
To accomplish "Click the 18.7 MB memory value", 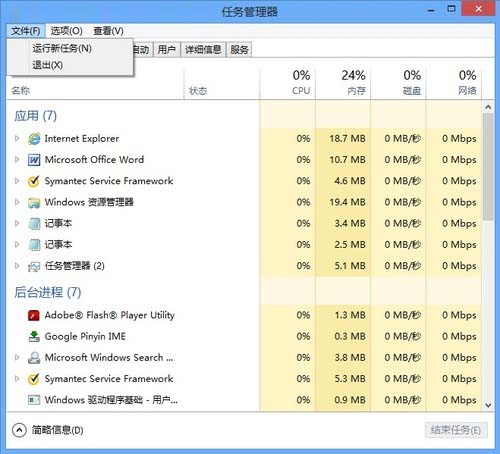I will pyautogui.click(x=347, y=139).
